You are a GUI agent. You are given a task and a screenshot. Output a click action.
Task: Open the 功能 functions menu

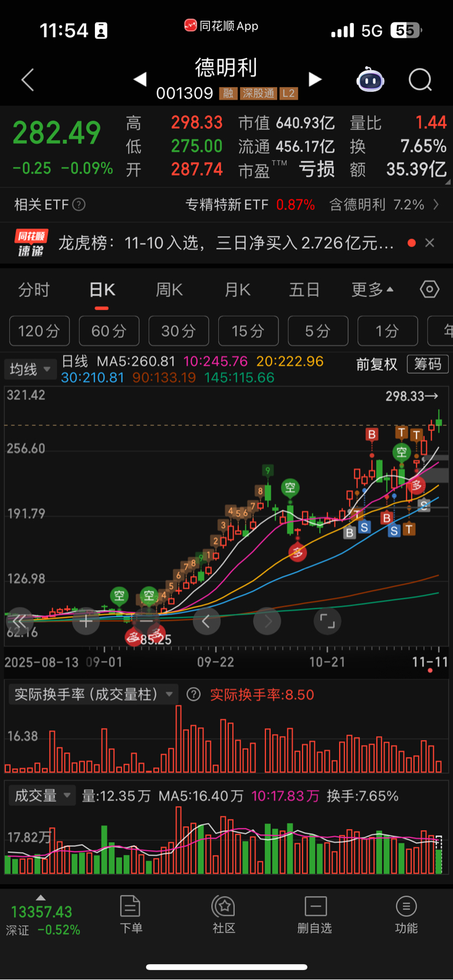pyautogui.click(x=406, y=915)
